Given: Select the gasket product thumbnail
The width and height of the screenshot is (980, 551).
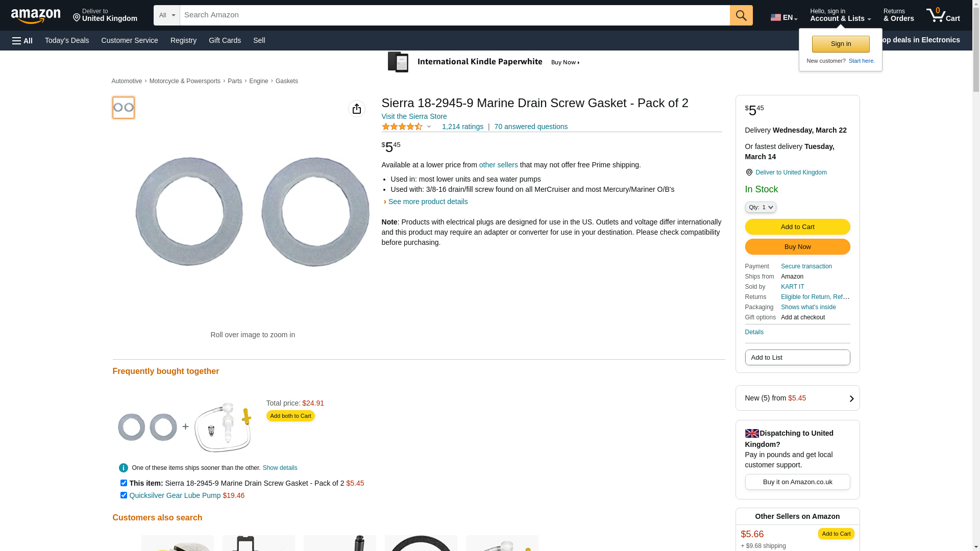Looking at the screenshot, I should (x=124, y=108).
